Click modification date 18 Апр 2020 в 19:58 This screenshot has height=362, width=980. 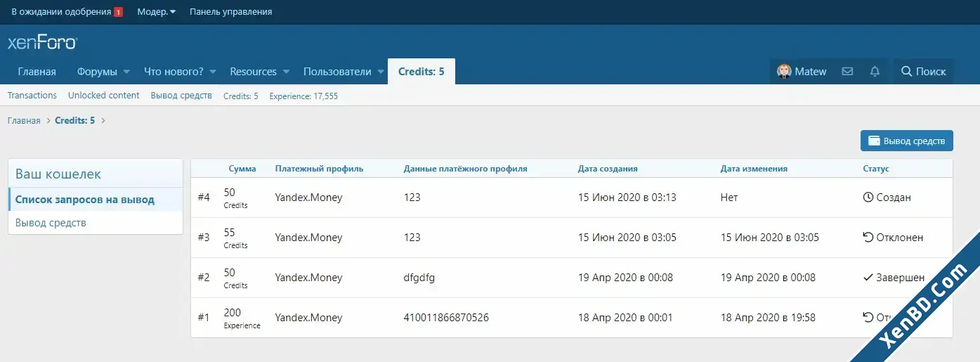click(x=768, y=318)
